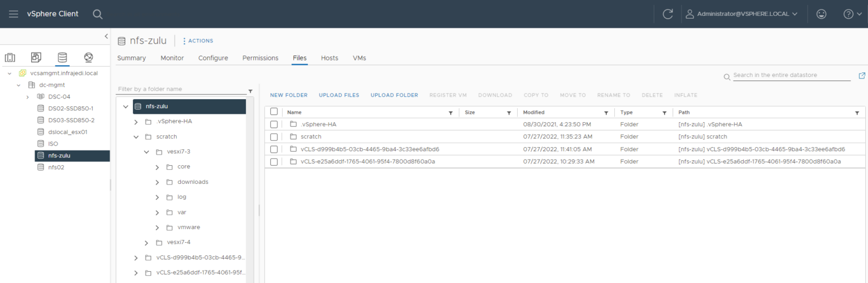Tick checkbox for vCLS-e25a6ddf row
The height and width of the screenshot is (283, 868).
click(x=274, y=162)
